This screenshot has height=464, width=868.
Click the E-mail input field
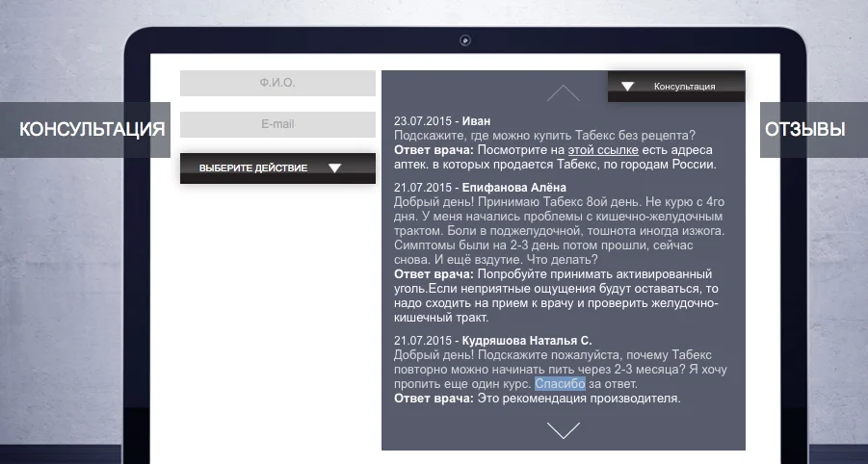pyautogui.click(x=277, y=124)
